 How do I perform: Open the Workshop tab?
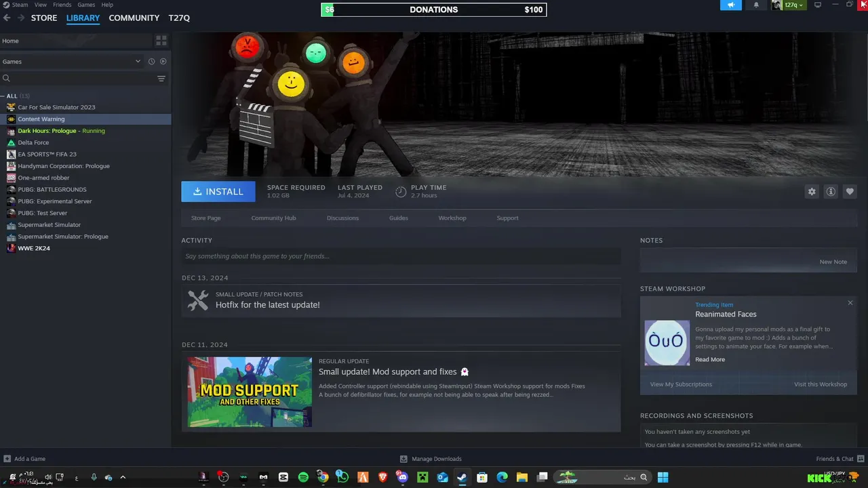(x=452, y=218)
